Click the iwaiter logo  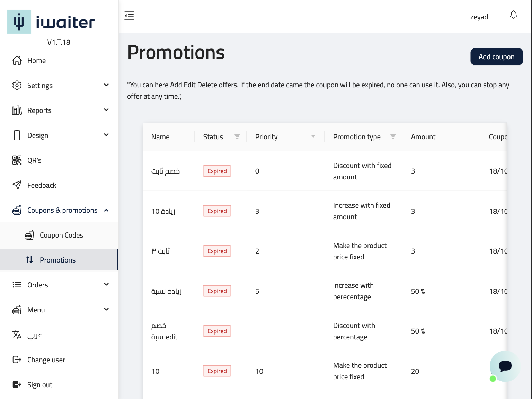point(51,22)
